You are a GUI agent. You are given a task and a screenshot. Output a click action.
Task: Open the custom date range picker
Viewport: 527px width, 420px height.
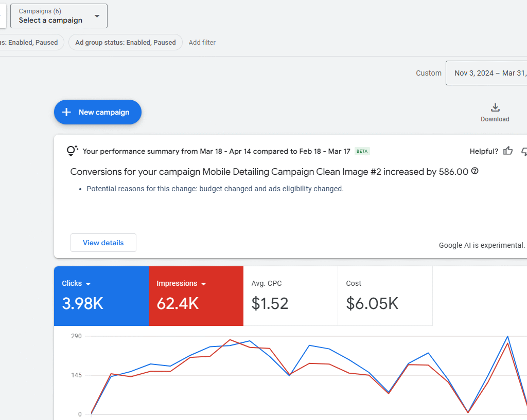[486, 73]
